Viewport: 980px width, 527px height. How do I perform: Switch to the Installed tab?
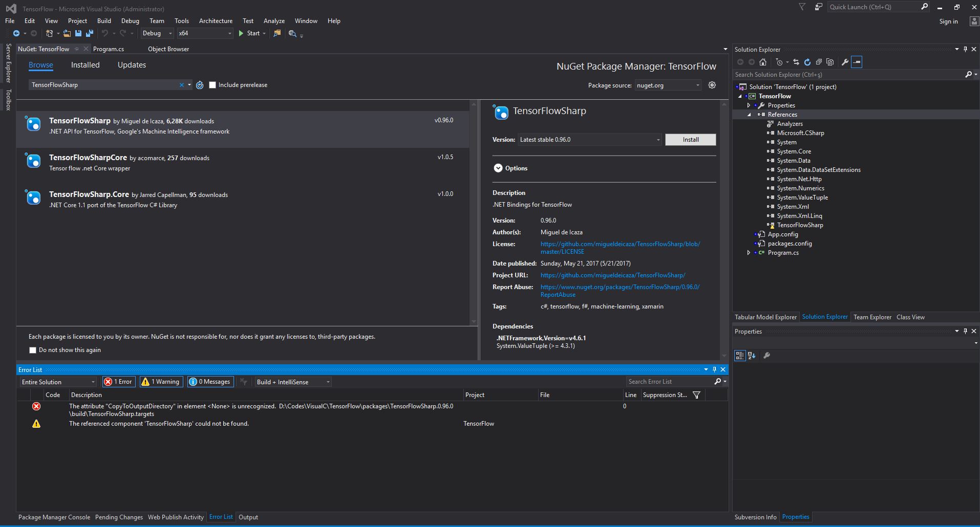pos(85,65)
